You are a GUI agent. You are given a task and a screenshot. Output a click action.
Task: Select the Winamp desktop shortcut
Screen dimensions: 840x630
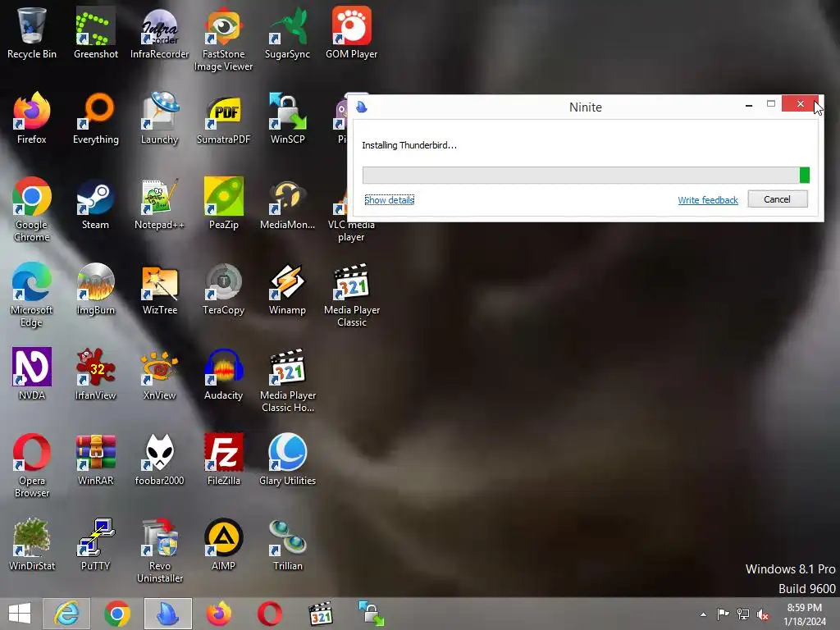coord(288,288)
